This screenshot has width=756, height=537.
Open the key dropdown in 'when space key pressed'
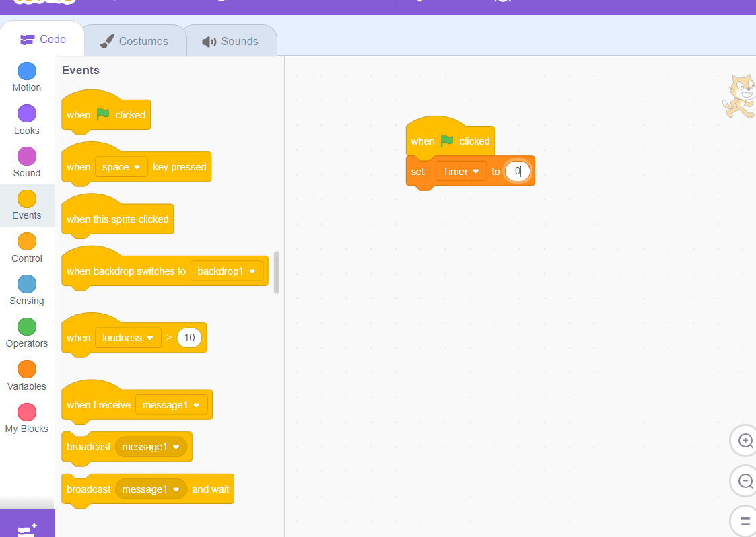coord(121,167)
